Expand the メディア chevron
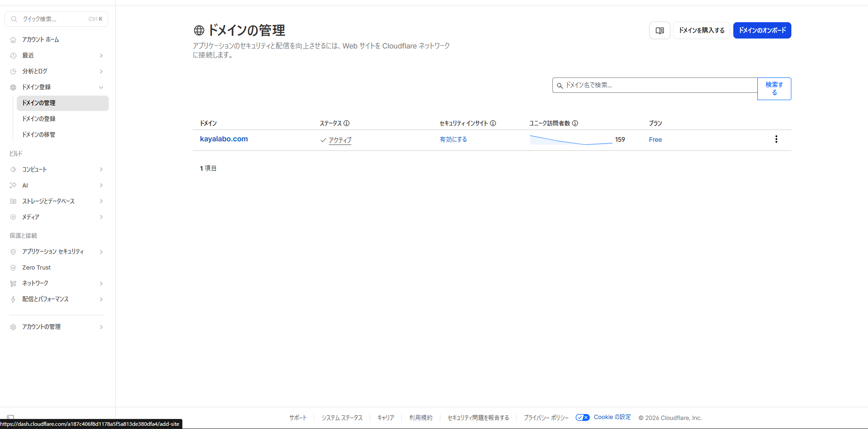Screen dimensions: 868x429 click(x=101, y=217)
